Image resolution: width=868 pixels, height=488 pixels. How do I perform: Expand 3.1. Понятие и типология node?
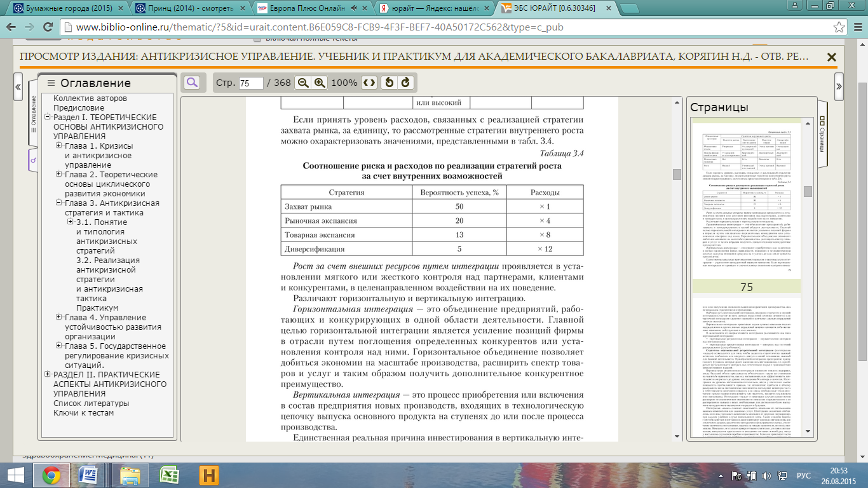click(x=71, y=222)
